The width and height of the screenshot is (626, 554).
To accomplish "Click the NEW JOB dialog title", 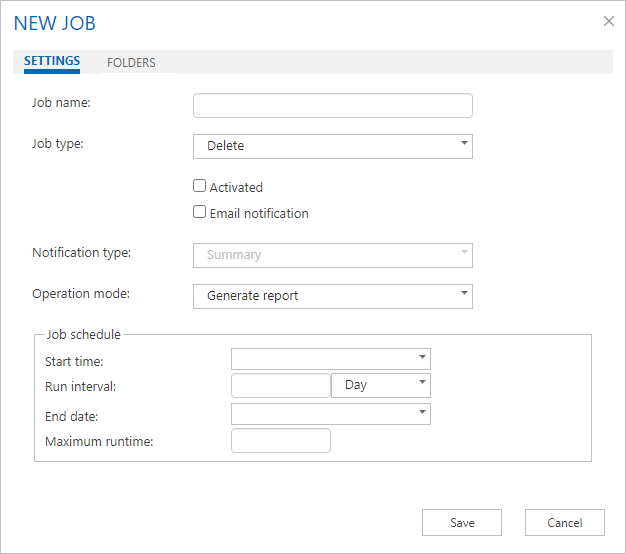I will [55, 23].
